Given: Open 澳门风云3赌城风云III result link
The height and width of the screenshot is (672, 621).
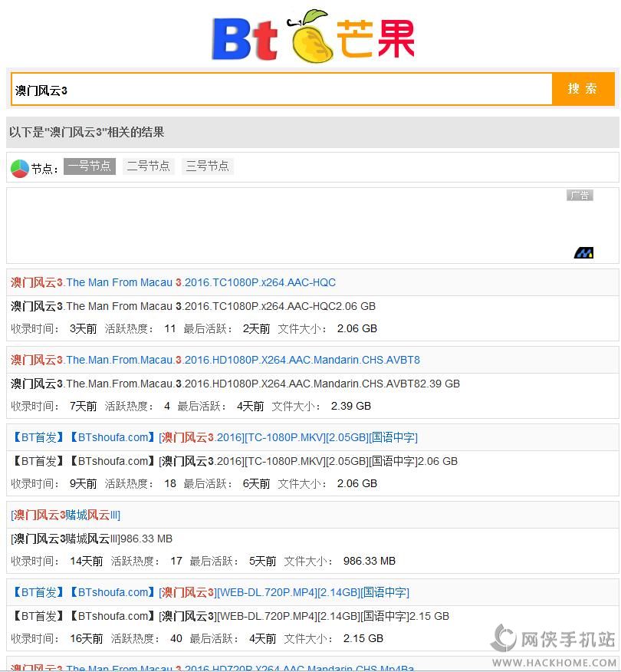Looking at the screenshot, I should click(65, 515).
